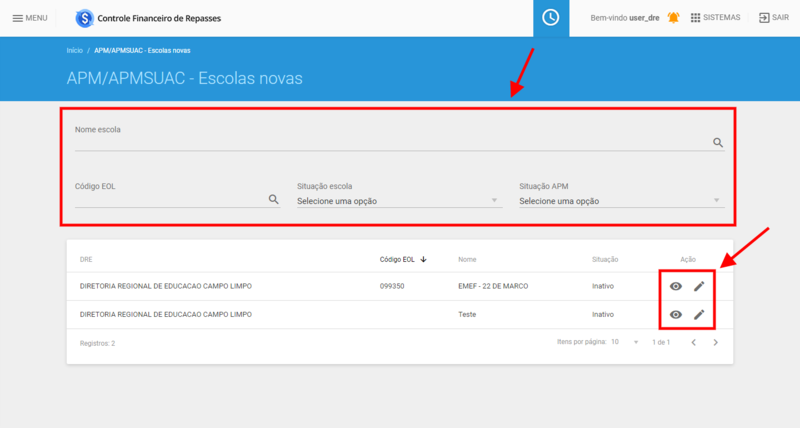Screen dimensions: 800x428
Task: View the EMEF - 22 DE MARCO row
Action: click(x=676, y=286)
